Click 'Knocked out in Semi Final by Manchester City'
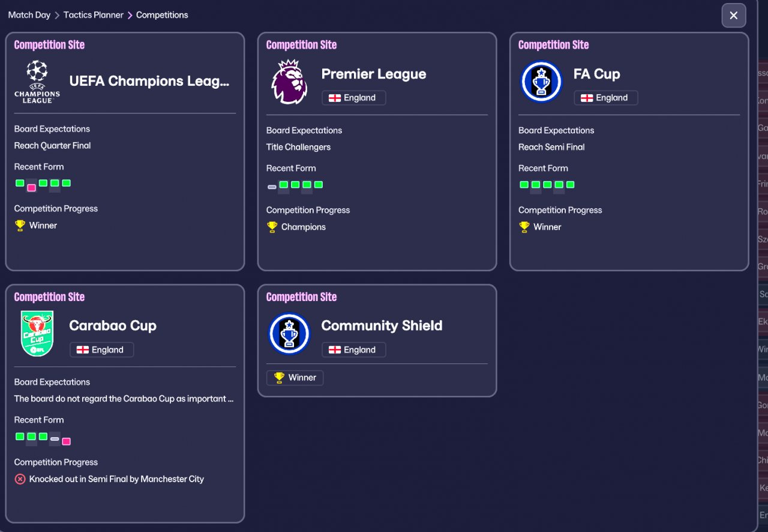This screenshot has width=768, height=532. [116, 479]
